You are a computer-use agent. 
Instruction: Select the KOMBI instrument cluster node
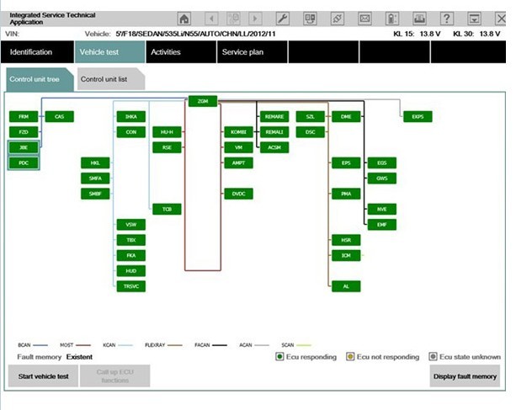238,132
